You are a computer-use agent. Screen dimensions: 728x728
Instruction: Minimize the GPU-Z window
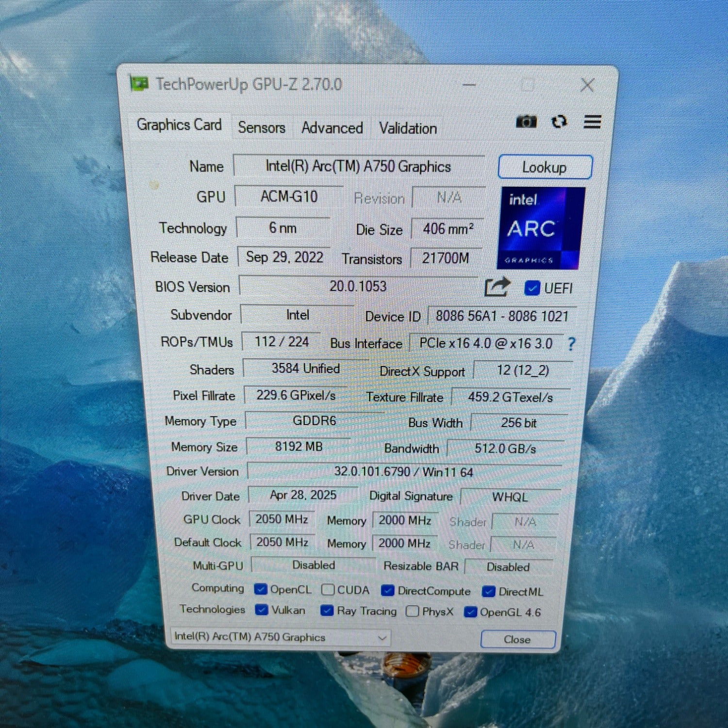coord(469,85)
